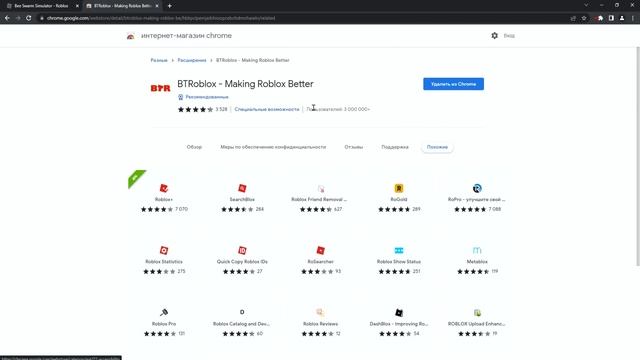Open the RoSearcher extension icon
This screenshot has width=640, height=360.
[x=321, y=250]
